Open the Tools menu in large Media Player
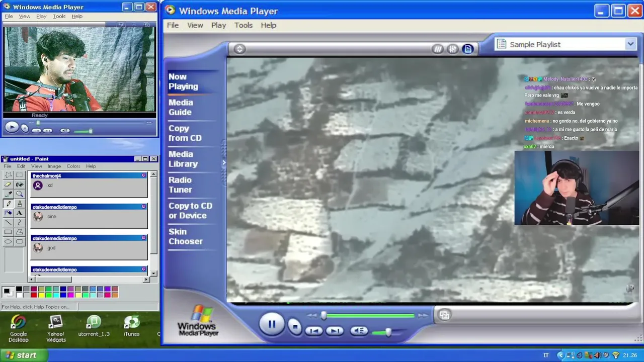Screen dimensions: 644x362 tap(243, 25)
